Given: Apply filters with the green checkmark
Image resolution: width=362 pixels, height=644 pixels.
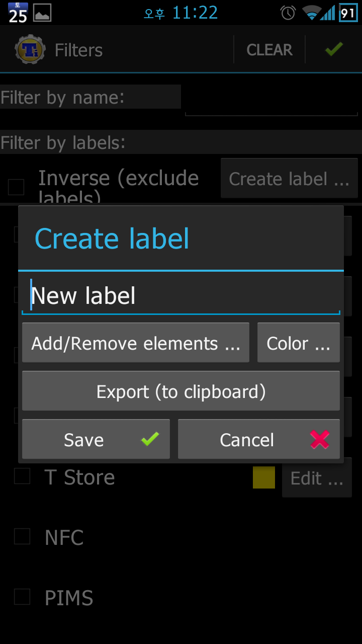Looking at the screenshot, I should click(334, 49).
